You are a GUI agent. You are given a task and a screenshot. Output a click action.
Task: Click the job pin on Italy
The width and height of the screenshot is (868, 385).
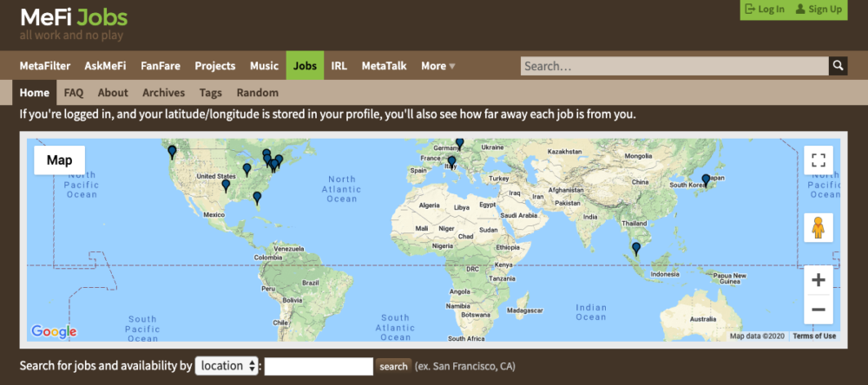click(451, 162)
